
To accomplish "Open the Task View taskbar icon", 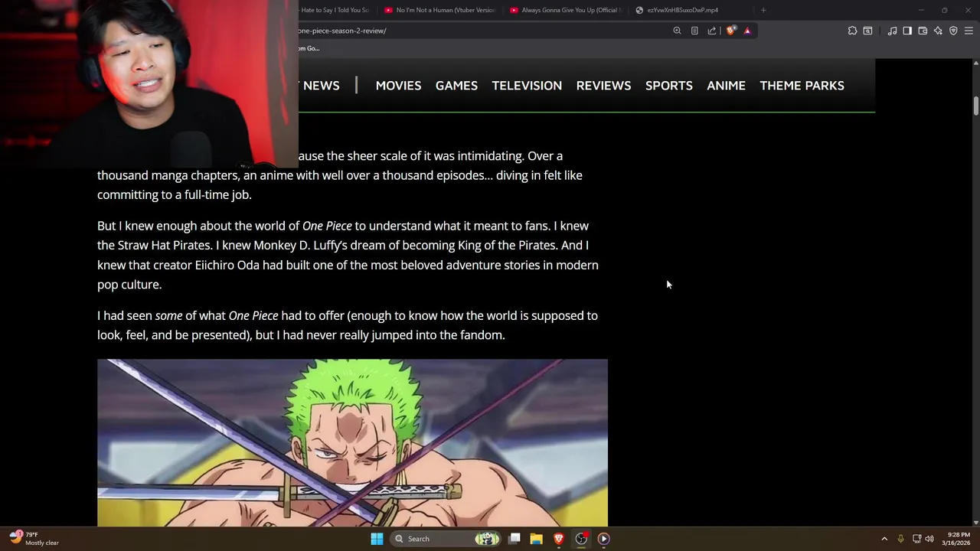I will [x=514, y=539].
